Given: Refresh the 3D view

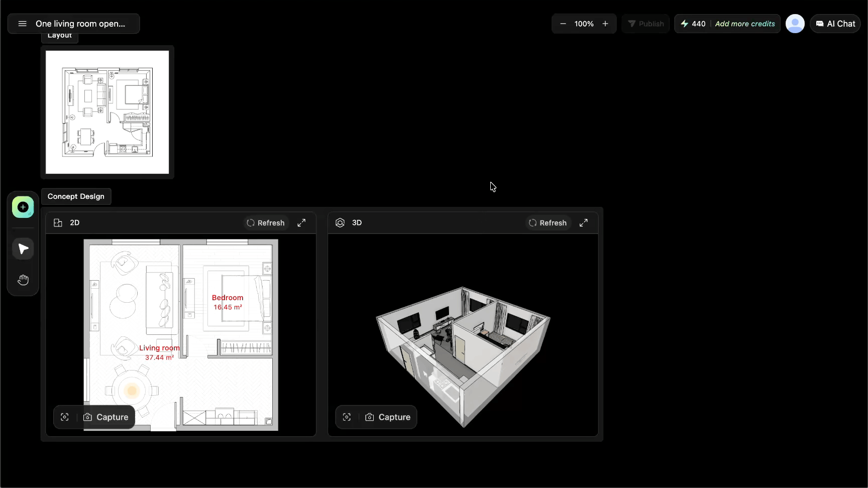Looking at the screenshot, I should [x=548, y=223].
